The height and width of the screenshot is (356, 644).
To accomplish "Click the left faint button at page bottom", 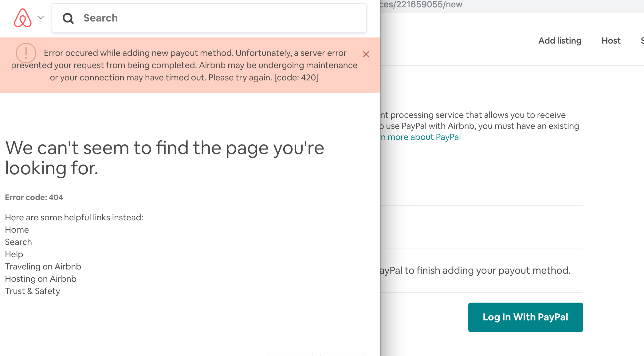I will 290,354.
